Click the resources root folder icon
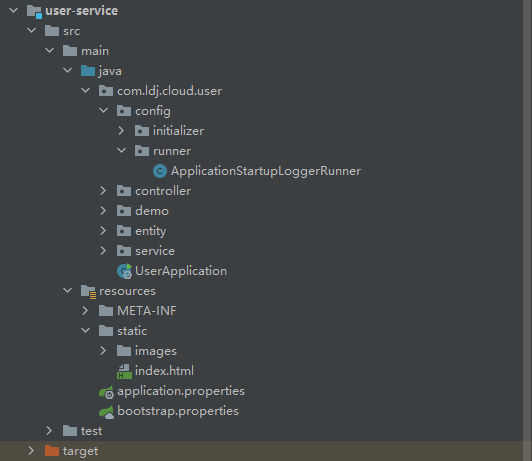The height and width of the screenshot is (461, 532). pos(89,292)
